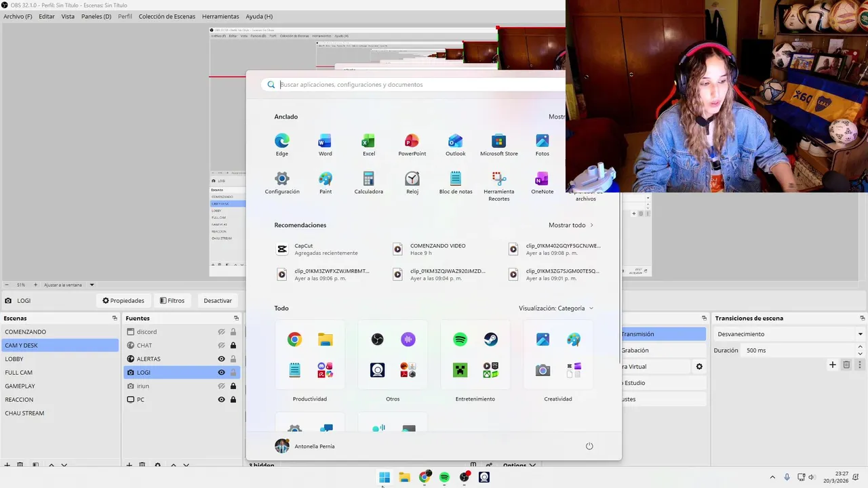Zoom out preview with minus icon
868x488 pixels.
pyautogui.click(x=7, y=285)
